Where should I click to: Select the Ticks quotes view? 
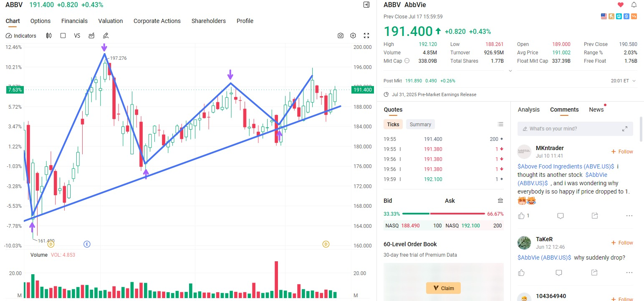tap(393, 125)
